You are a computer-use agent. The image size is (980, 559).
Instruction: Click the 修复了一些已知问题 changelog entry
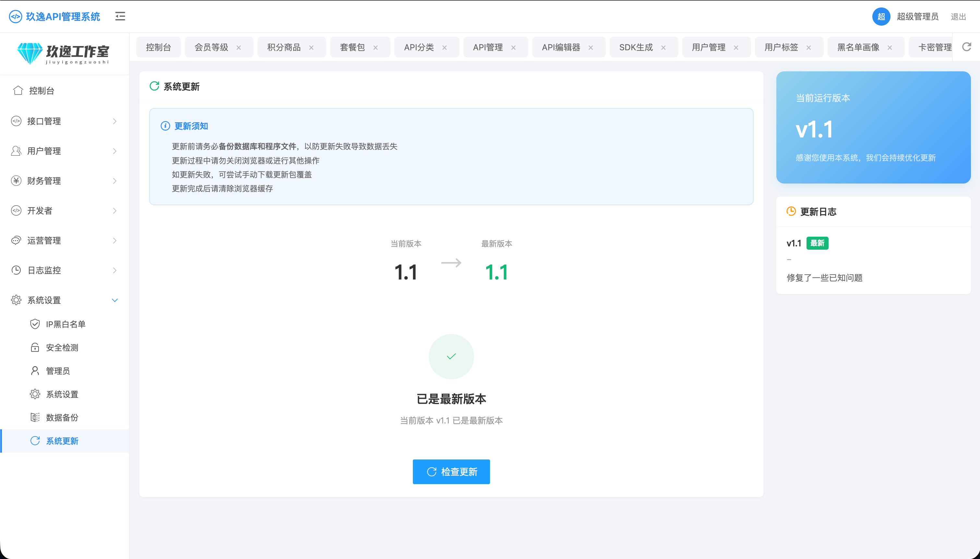pyautogui.click(x=824, y=278)
